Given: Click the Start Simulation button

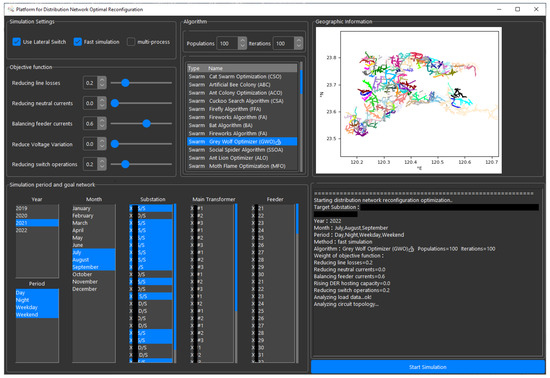Looking at the screenshot, I should [x=428, y=367].
